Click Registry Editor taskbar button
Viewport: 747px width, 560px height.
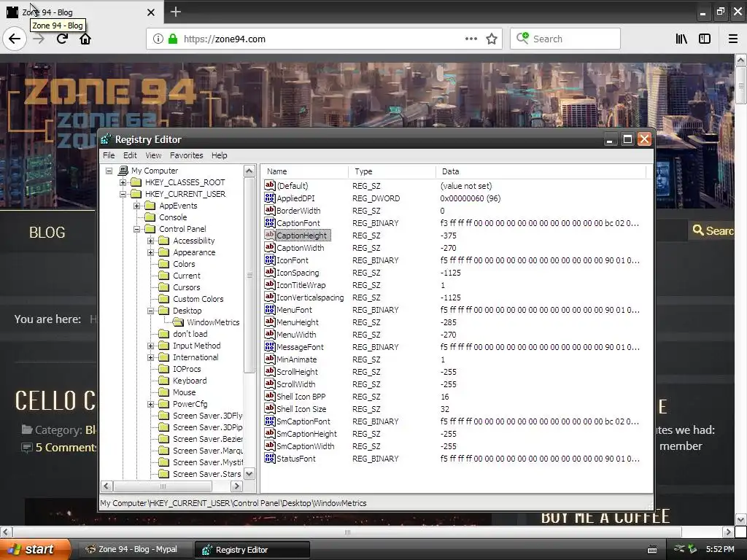pyautogui.click(x=252, y=550)
